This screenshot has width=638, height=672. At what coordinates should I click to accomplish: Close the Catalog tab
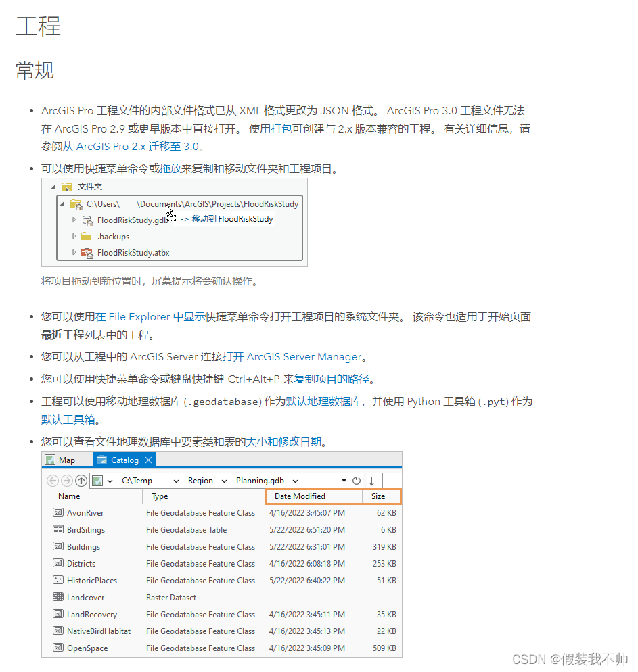148,460
